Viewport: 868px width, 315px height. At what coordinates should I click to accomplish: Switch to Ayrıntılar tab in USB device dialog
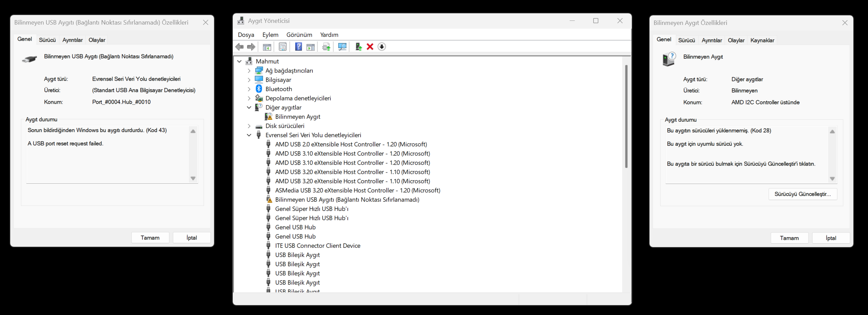pyautogui.click(x=72, y=40)
